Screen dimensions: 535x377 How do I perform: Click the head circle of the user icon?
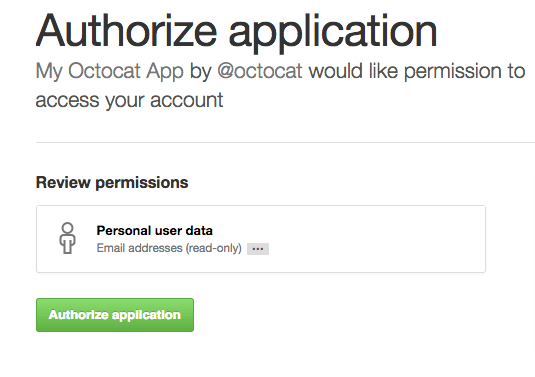(x=68, y=228)
